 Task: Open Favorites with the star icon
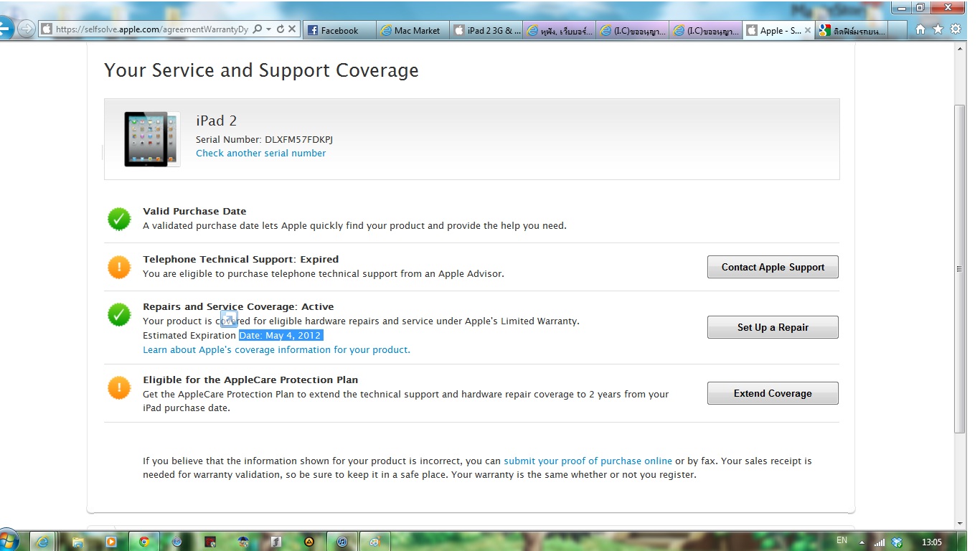pos(938,29)
